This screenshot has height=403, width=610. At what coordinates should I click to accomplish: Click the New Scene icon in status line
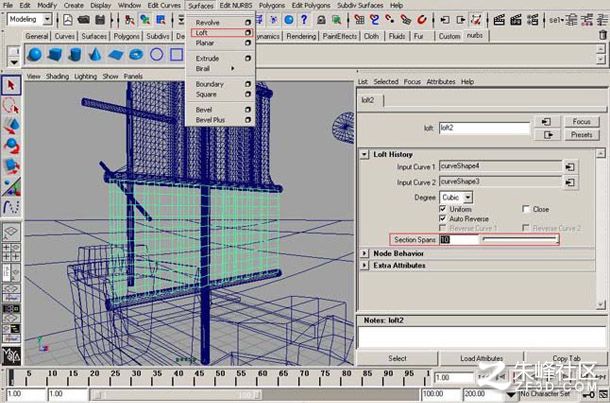tap(68, 19)
